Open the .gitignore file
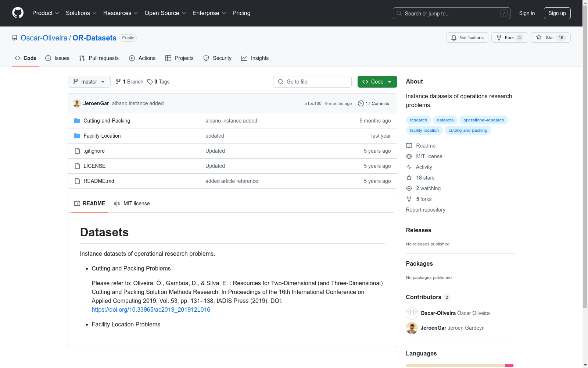This screenshot has height=368, width=588. (x=94, y=151)
